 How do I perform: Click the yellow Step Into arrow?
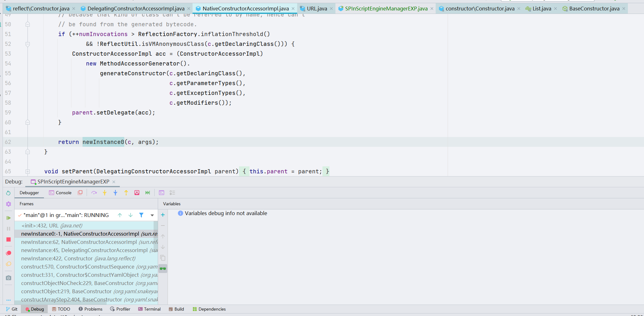tap(105, 193)
